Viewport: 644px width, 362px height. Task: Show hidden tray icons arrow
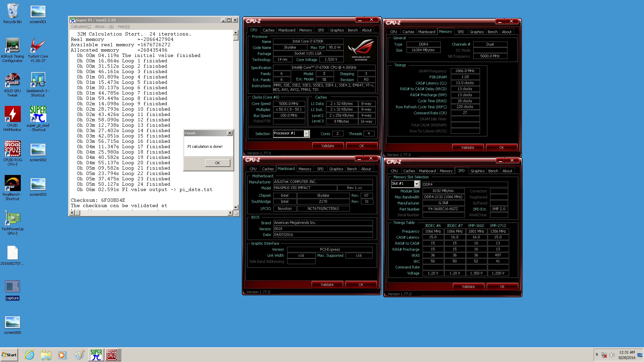click(597, 355)
